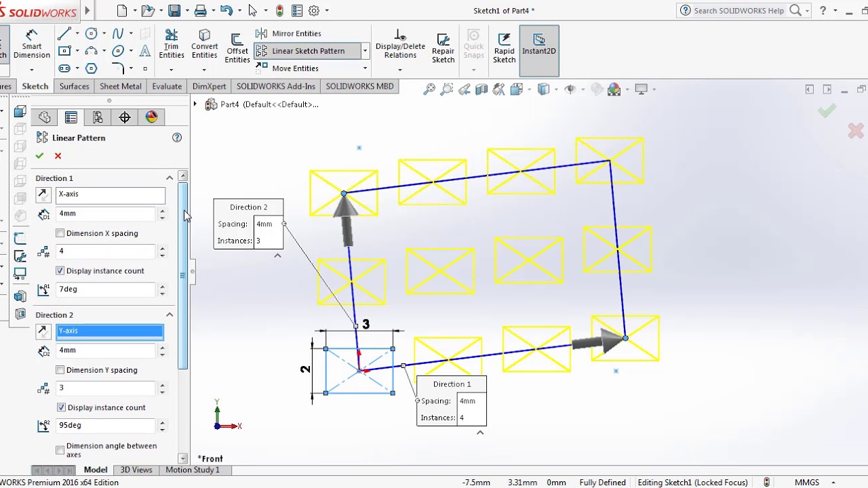Click the Rebuild traffic light icon

point(279,10)
